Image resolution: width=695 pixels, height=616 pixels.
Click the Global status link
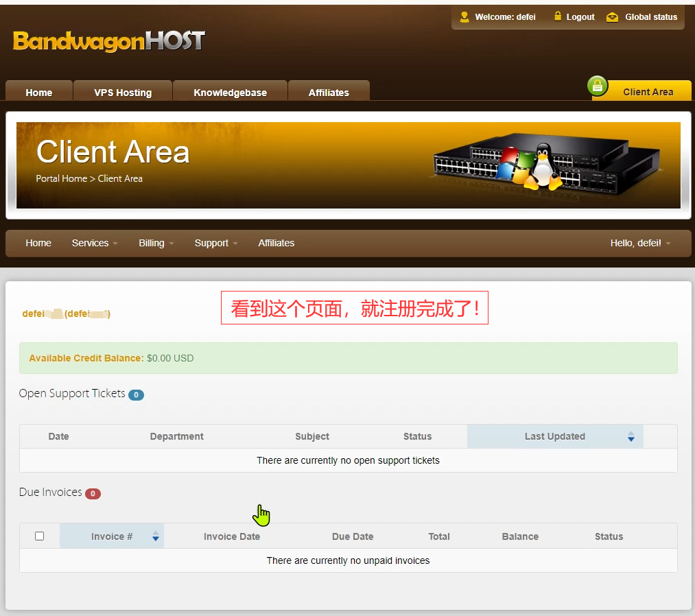click(651, 17)
